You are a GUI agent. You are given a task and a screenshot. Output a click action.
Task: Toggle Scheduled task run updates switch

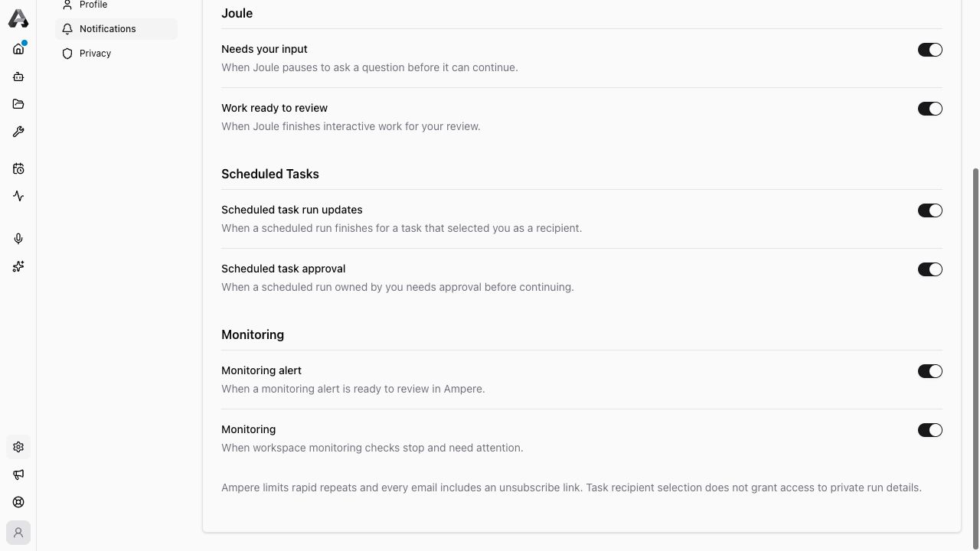coord(930,210)
